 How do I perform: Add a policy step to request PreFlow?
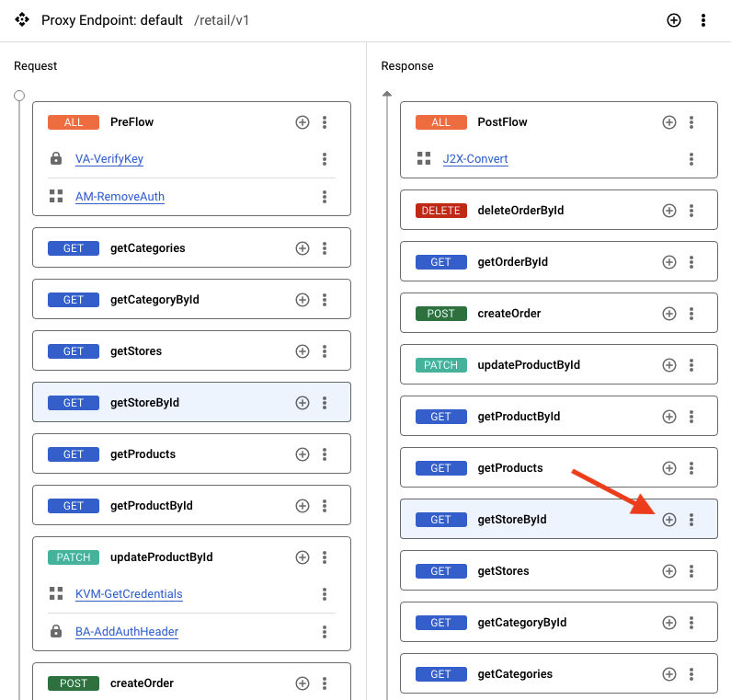[x=303, y=122]
